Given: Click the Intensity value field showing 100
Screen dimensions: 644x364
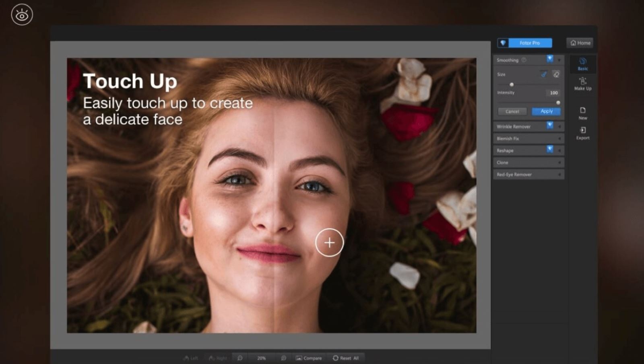Looking at the screenshot, I should coord(553,93).
